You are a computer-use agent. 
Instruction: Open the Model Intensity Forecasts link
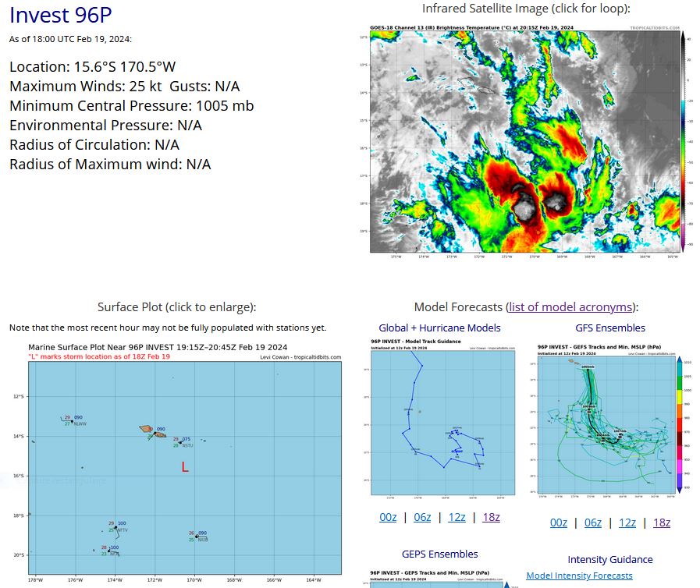point(580,576)
